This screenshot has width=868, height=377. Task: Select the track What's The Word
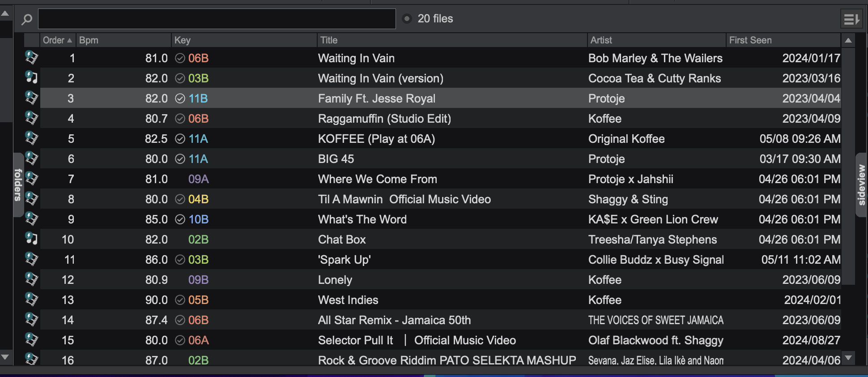pos(362,219)
